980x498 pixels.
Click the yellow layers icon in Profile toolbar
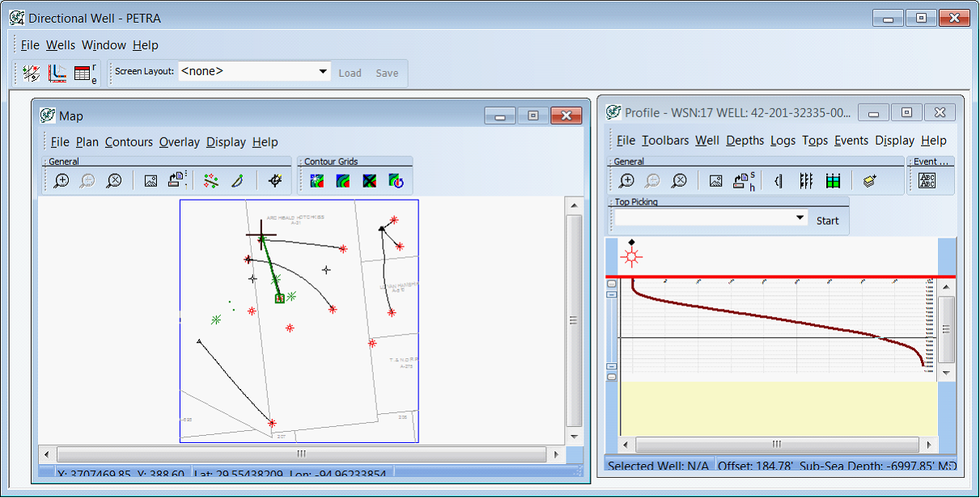pyautogui.click(x=870, y=181)
